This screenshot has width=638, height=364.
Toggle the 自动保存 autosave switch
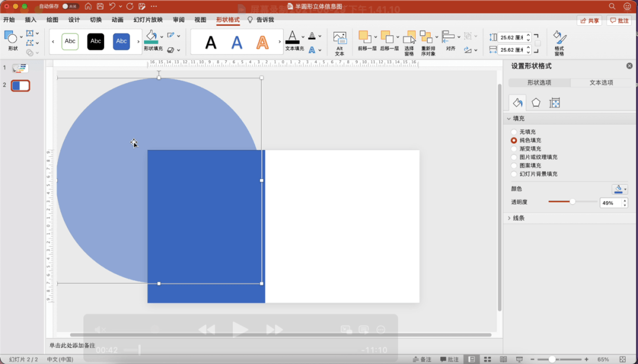71,6
